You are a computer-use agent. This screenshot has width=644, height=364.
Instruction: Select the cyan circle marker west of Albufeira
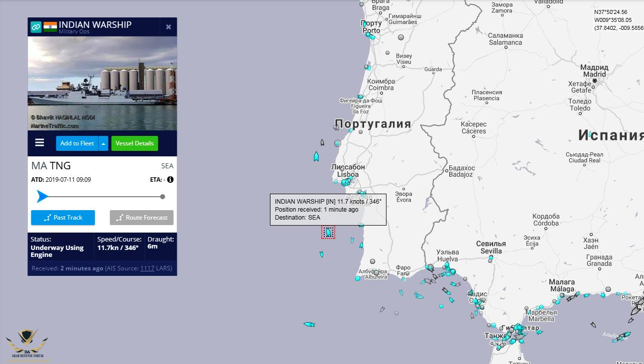click(x=358, y=278)
